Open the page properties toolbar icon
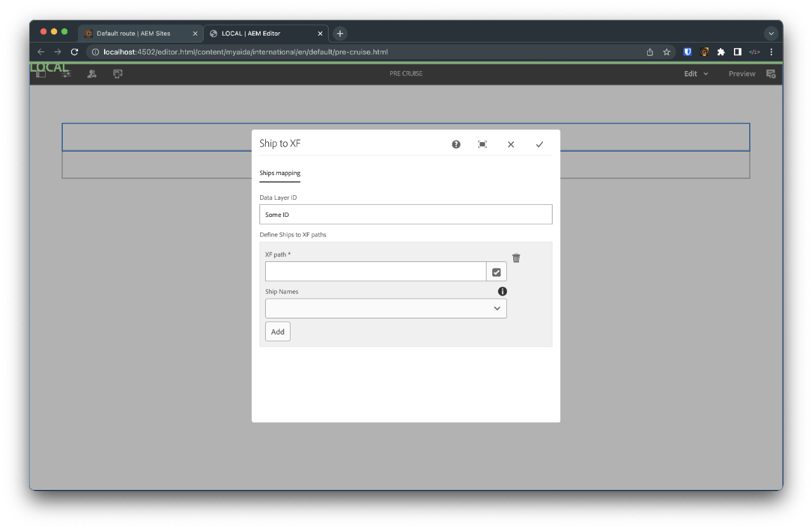This screenshot has height=529, width=812. 66,74
